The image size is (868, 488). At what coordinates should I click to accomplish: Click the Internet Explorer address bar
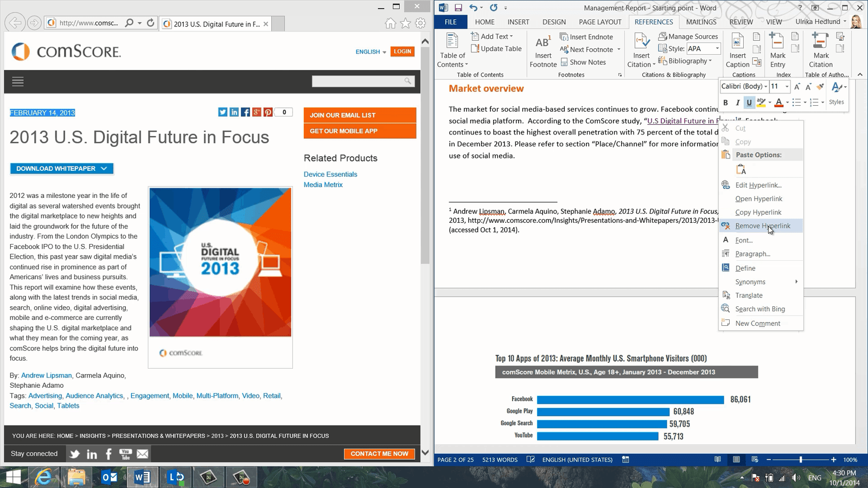click(x=88, y=23)
